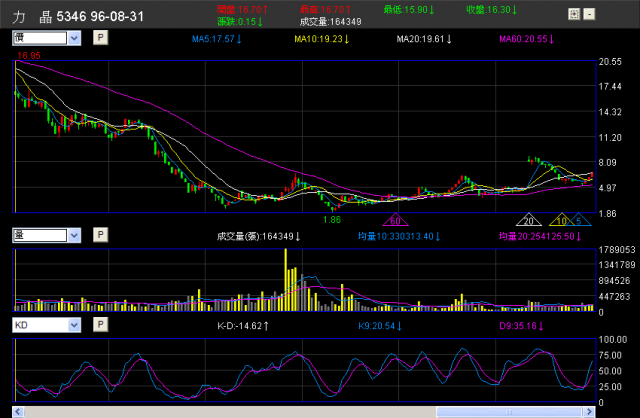Click the yellow 10 moving average triangle marker
Viewport: 640px width, 418px height.
click(x=561, y=220)
